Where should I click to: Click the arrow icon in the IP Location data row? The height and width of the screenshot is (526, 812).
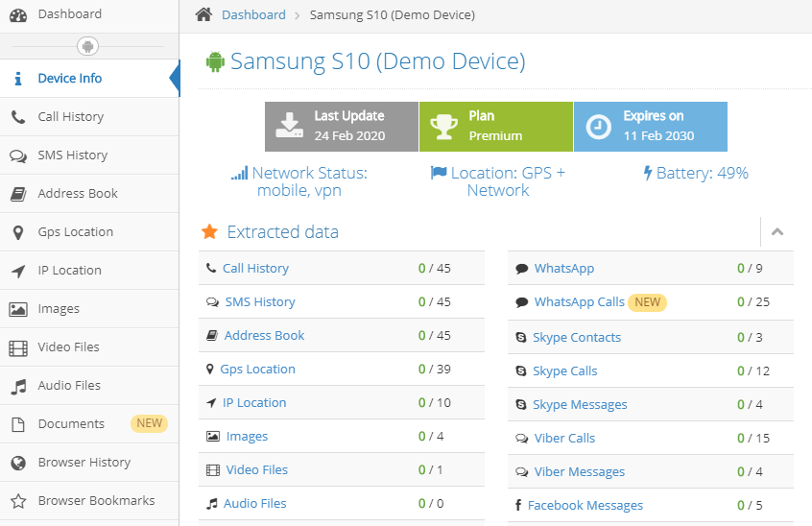(211, 403)
